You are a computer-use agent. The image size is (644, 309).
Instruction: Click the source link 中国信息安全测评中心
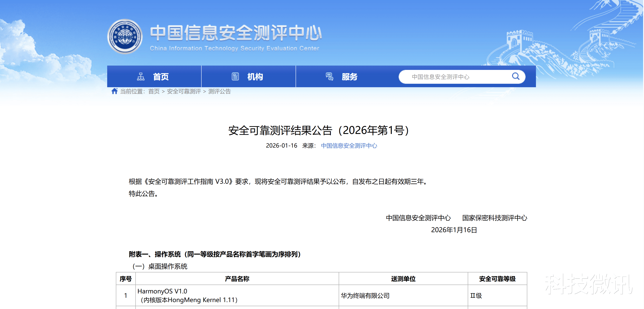point(349,146)
